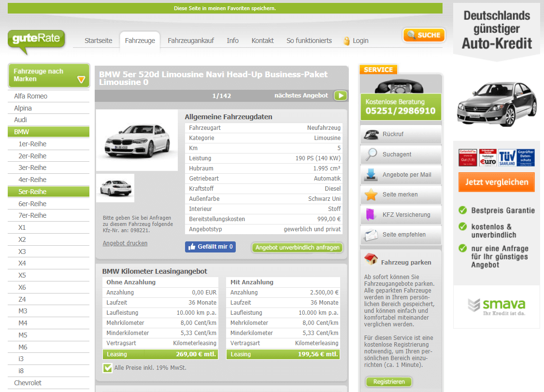
Task: Click the favorites banner Diese Seite speichern
Action: (x=225, y=8)
